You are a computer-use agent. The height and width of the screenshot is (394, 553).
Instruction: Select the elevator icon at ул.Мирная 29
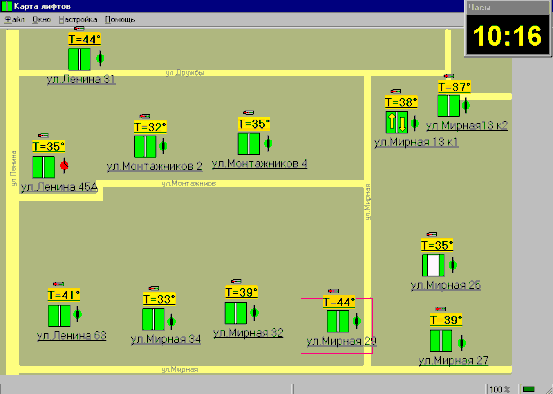point(338,321)
